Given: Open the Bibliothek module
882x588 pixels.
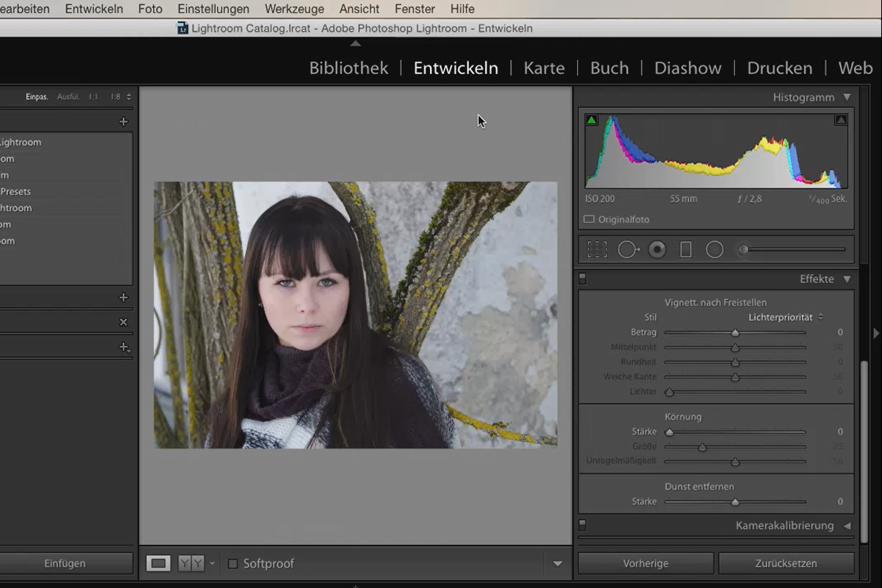Looking at the screenshot, I should coord(348,68).
